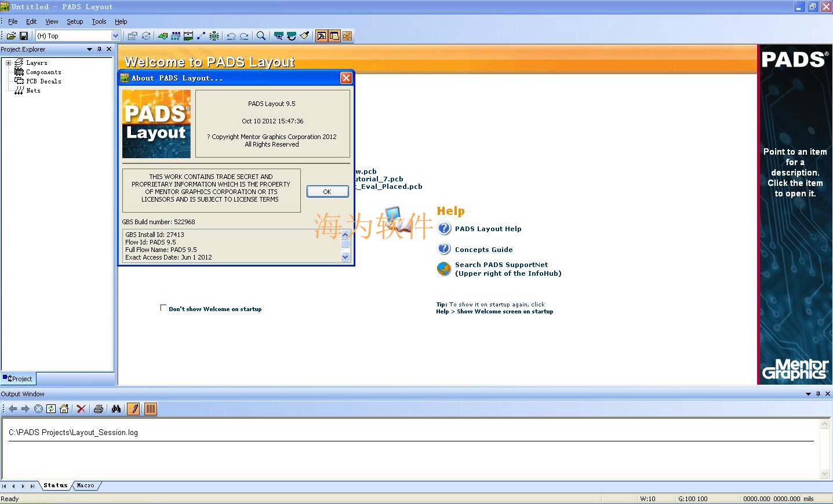Click the Stop icon in Output Window
The width and height of the screenshot is (833, 504).
[x=38, y=409]
